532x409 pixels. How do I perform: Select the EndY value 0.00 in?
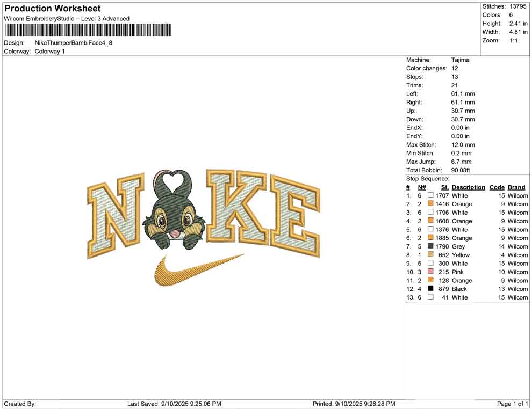pos(461,136)
